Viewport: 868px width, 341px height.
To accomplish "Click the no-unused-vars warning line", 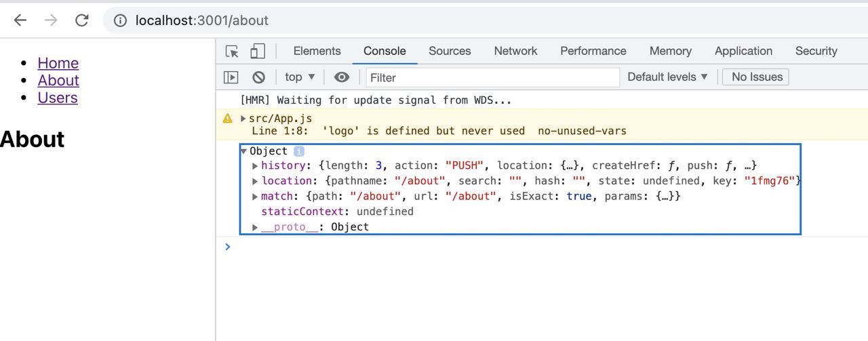I will 439,131.
